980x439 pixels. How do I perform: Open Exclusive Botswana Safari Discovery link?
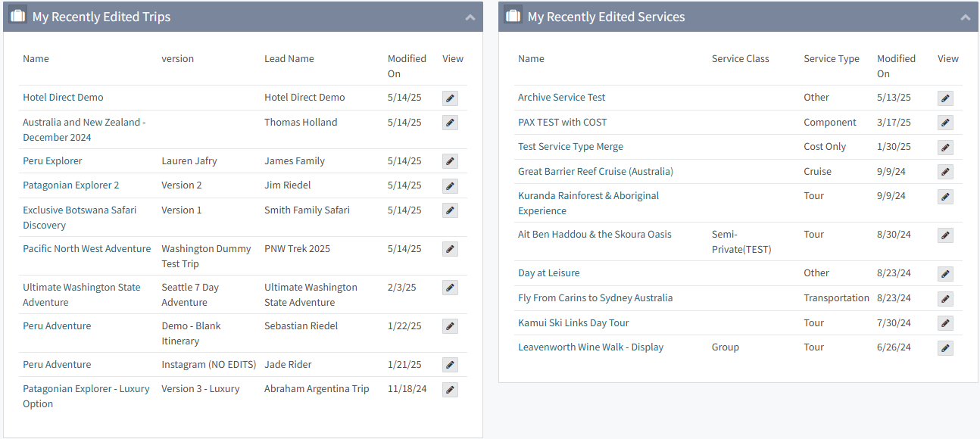click(80, 217)
